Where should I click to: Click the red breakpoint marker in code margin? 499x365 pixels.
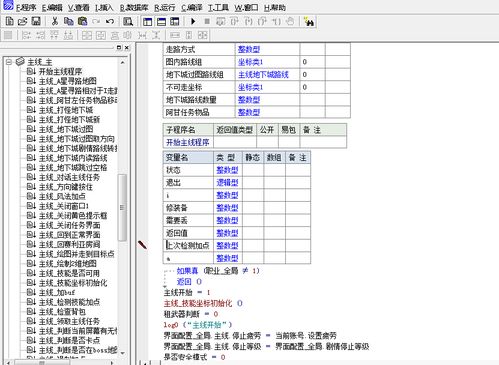point(142,245)
